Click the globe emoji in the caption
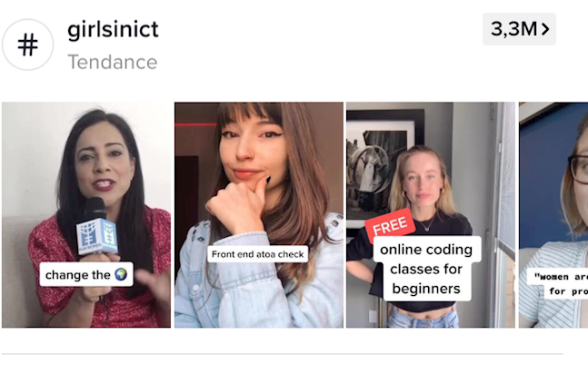Viewport: 588px width, 374px height. click(121, 274)
